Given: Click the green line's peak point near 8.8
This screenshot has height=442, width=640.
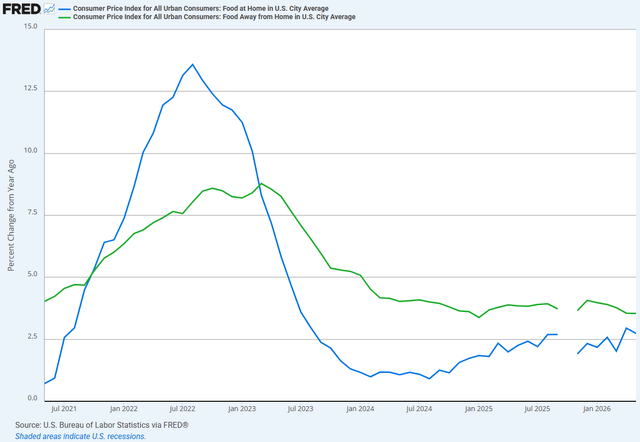Looking at the screenshot, I should (x=262, y=184).
